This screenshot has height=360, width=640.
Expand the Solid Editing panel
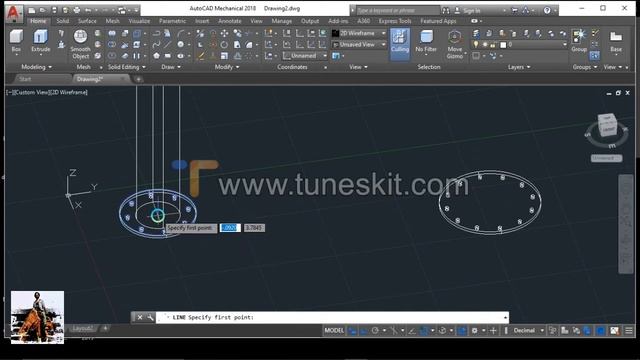[x=127, y=67]
